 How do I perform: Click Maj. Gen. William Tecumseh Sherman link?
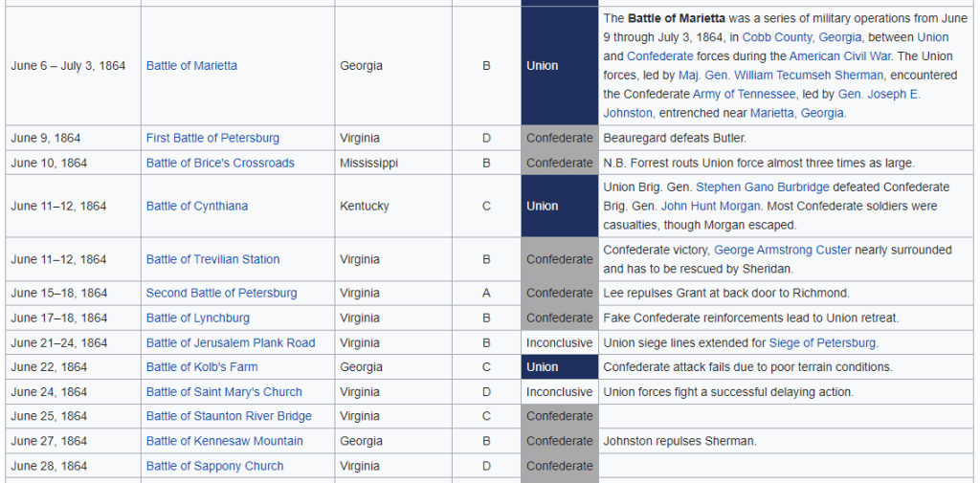point(780,75)
